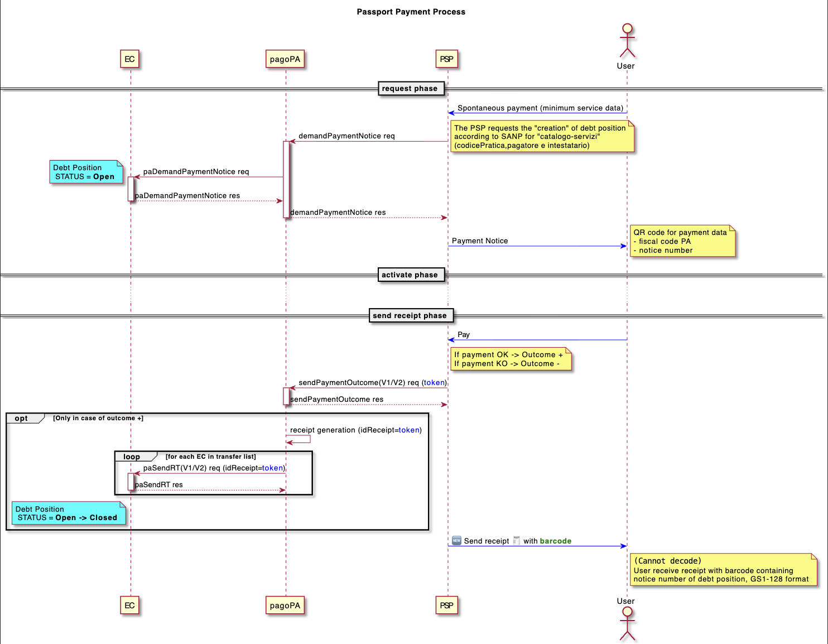Click the 'loop' frame label tab
Screen dimensions: 828x644
[132, 457]
